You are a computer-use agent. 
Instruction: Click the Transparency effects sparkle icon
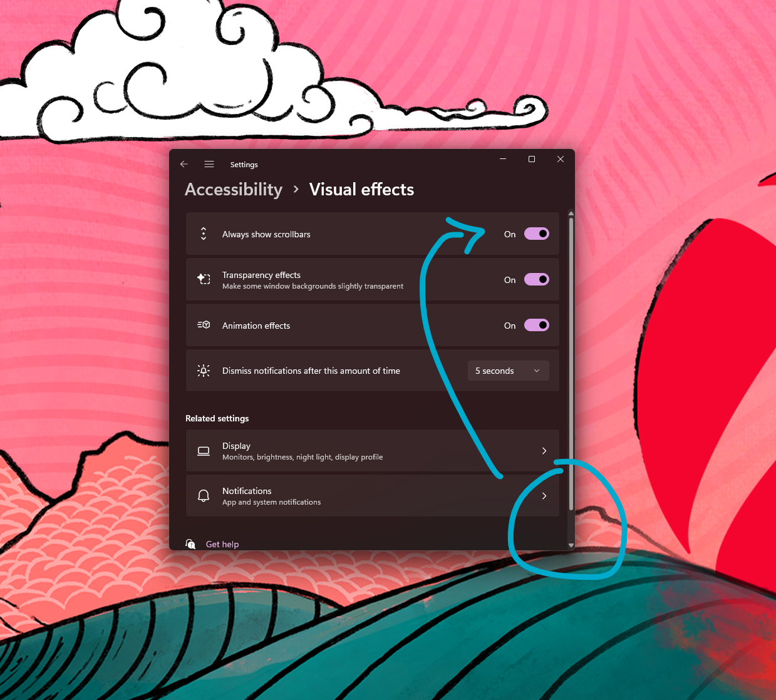pos(204,279)
